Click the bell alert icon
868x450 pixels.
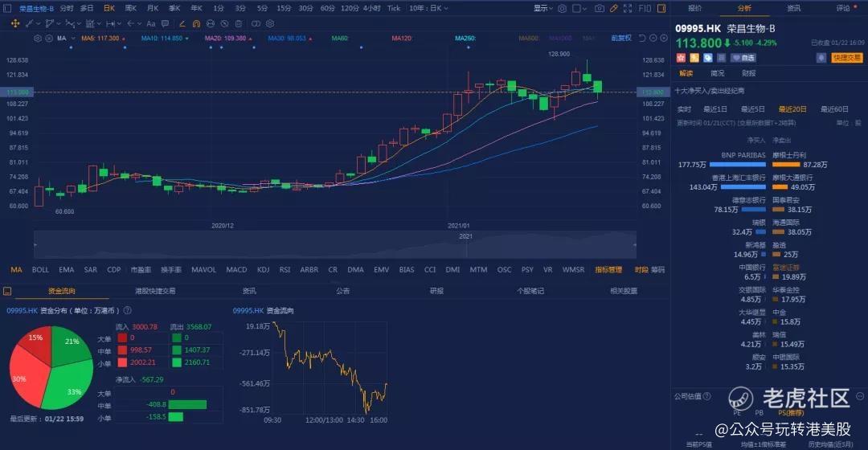coord(821,58)
